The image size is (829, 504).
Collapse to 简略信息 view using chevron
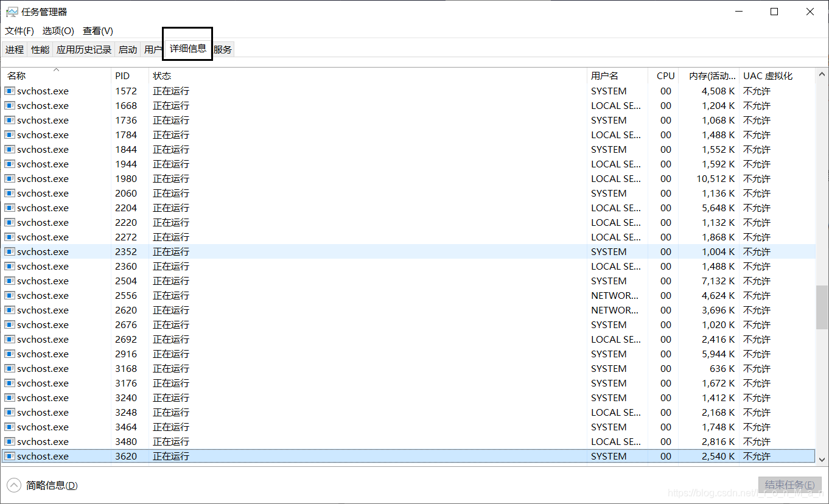[13, 485]
